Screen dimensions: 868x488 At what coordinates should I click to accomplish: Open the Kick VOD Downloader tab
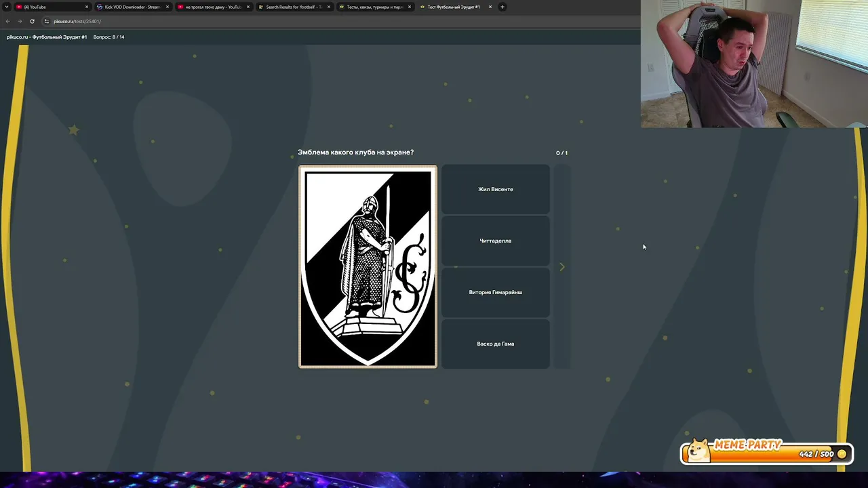pyautogui.click(x=132, y=7)
